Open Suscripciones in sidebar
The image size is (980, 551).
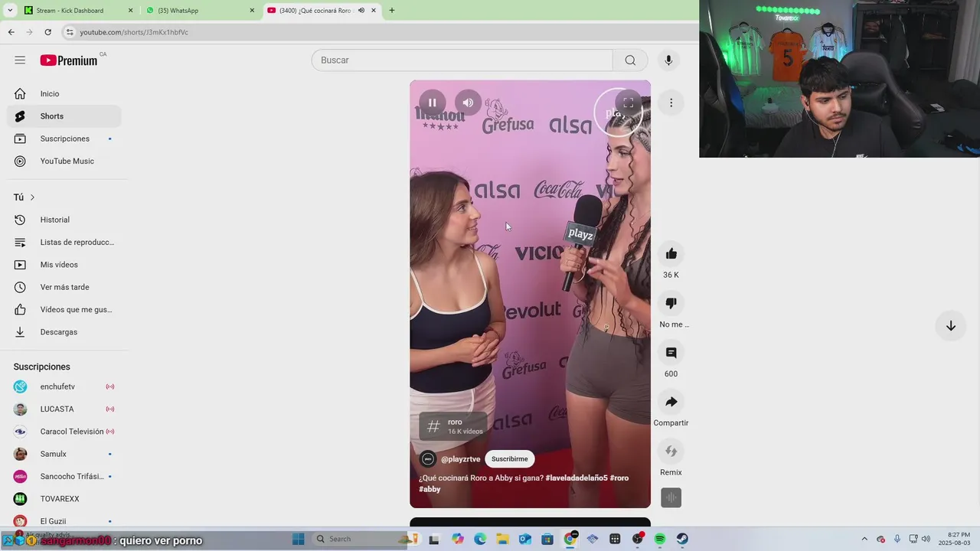tap(64, 139)
